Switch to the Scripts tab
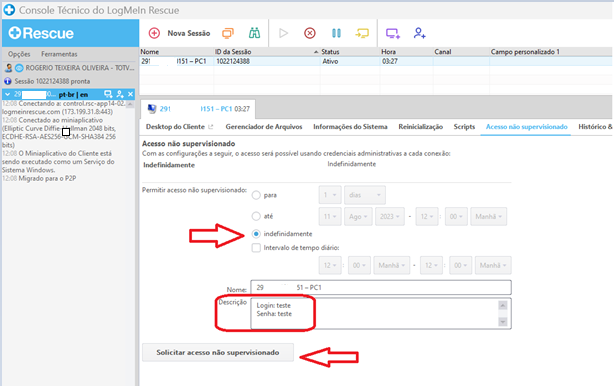 click(464, 127)
